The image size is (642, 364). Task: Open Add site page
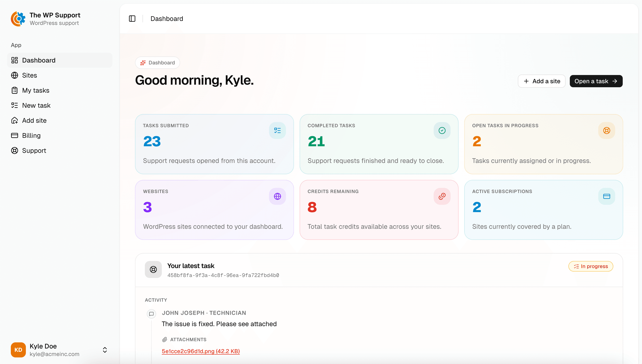[60, 120]
